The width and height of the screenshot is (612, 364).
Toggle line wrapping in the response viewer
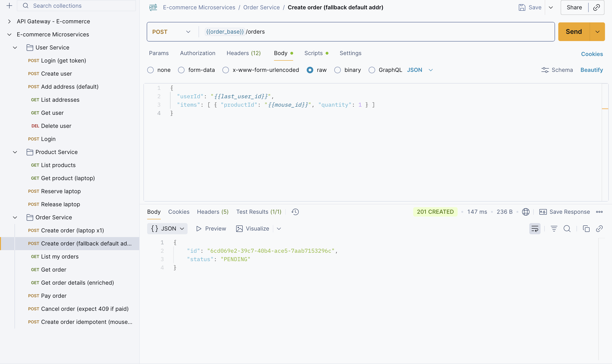point(534,228)
